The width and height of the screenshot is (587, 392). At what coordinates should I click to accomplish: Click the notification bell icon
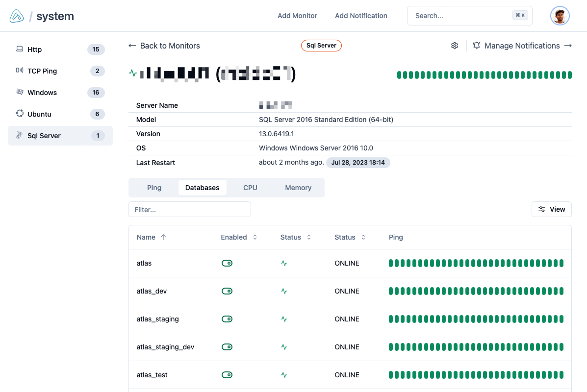[x=476, y=45]
